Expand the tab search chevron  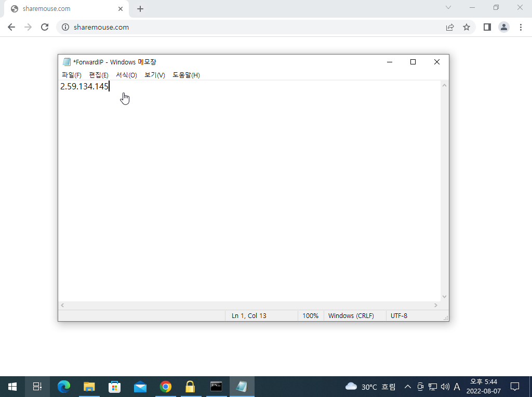tap(449, 8)
